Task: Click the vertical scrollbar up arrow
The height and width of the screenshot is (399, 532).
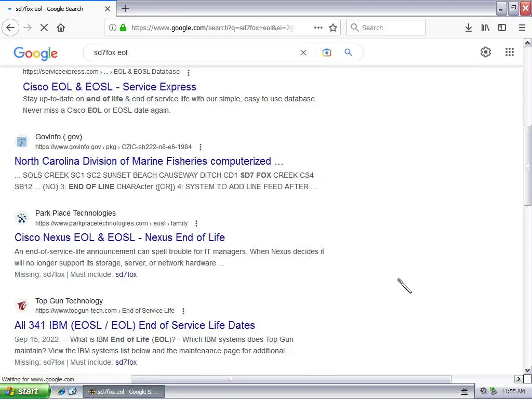Action: coord(528,43)
